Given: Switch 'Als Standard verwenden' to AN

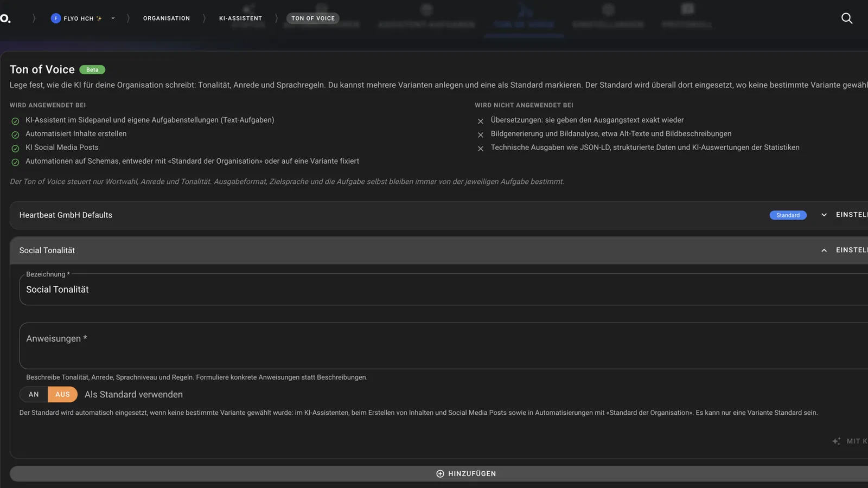Looking at the screenshot, I should [34, 394].
